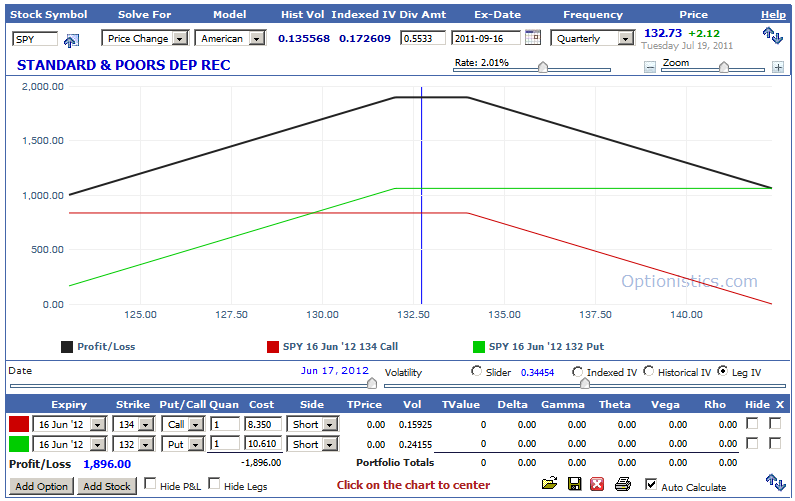Check the X box for the 132 Put leg
This screenshot has width=795, height=501.
pos(775,443)
